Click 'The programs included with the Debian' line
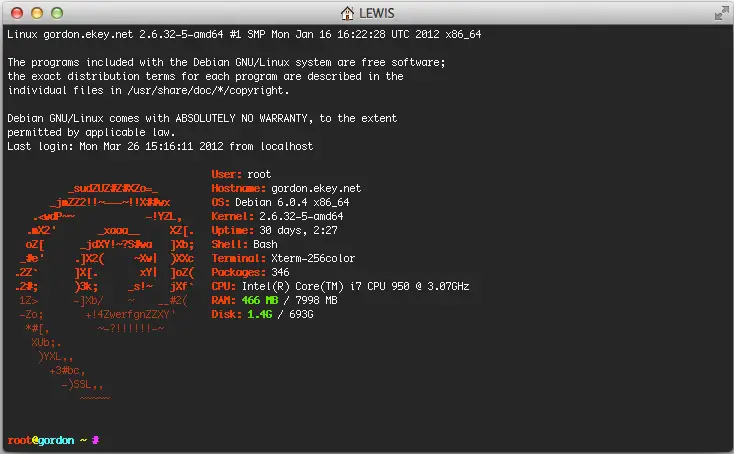This screenshot has height=454, width=734. 226,62
